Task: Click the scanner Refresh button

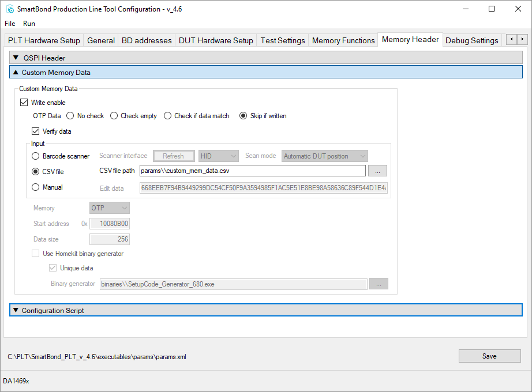Action: click(x=174, y=156)
